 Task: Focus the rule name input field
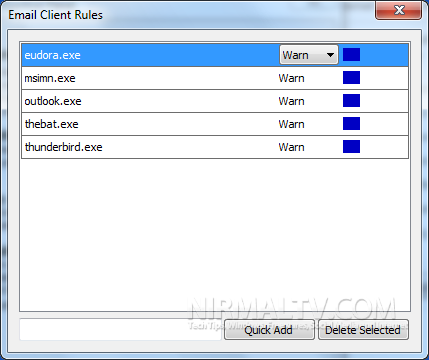point(121,330)
